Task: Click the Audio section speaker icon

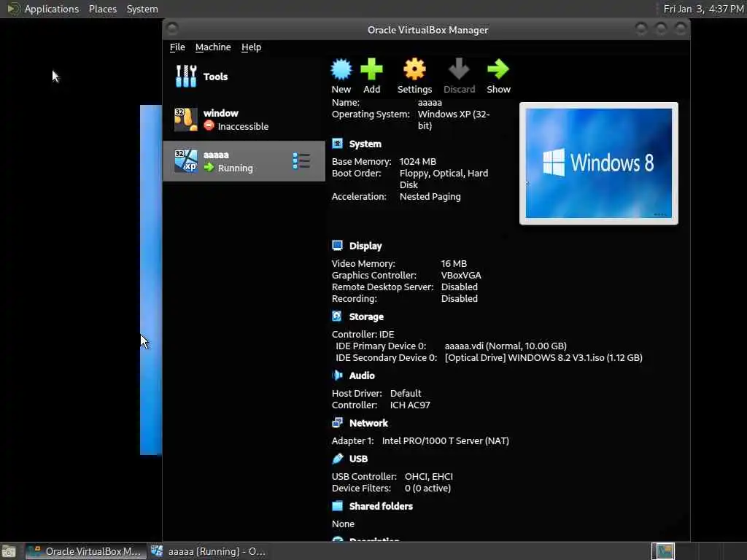Action: click(x=337, y=376)
